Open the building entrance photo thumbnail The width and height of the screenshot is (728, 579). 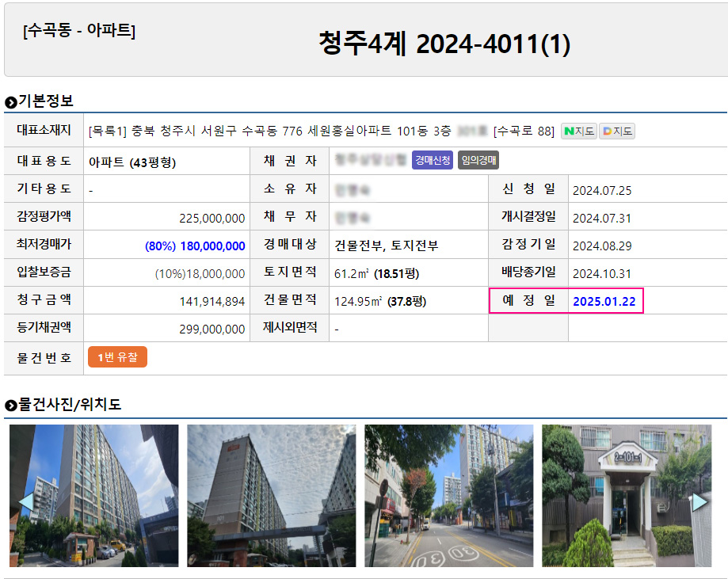point(627,495)
